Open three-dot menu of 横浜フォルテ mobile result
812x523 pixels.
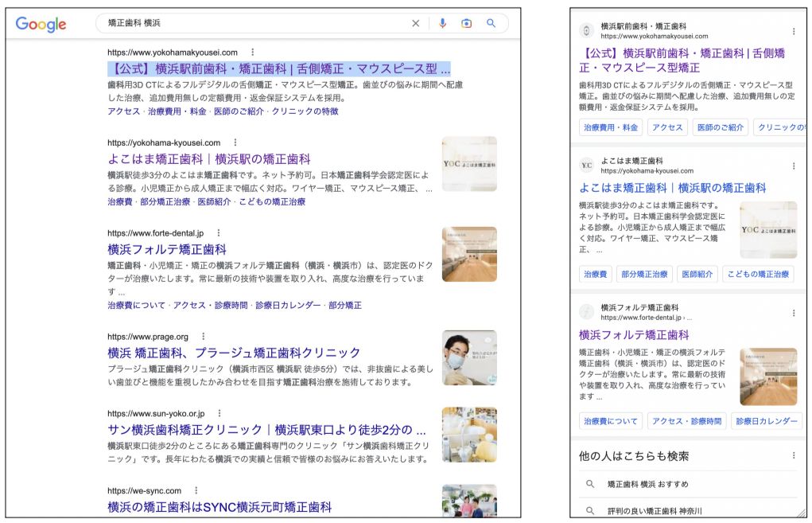pyautogui.click(x=794, y=313)
